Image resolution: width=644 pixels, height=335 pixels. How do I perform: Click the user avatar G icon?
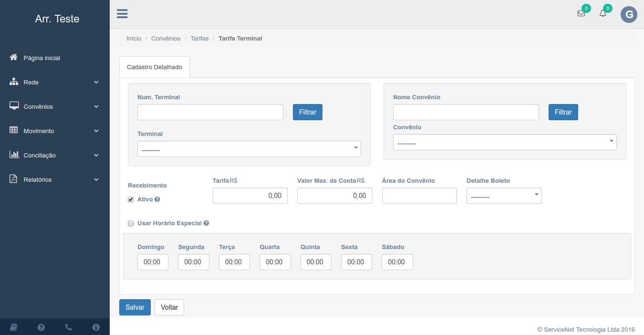pyautogui.click(x=629, y=14)
